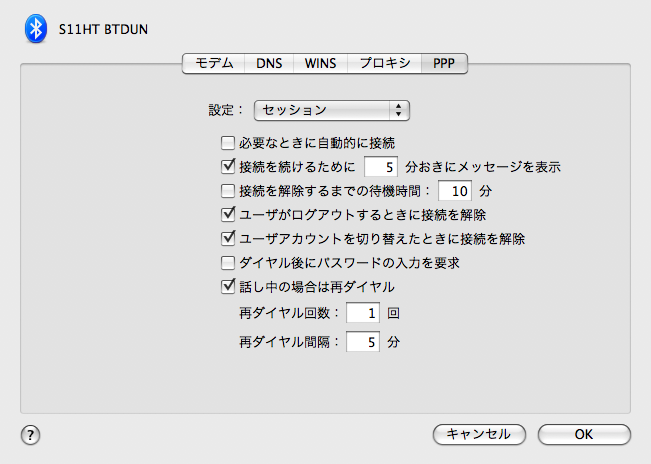The image size is (651, 464).
Task: Open help with the question mark button
Action: click(30, 434)
